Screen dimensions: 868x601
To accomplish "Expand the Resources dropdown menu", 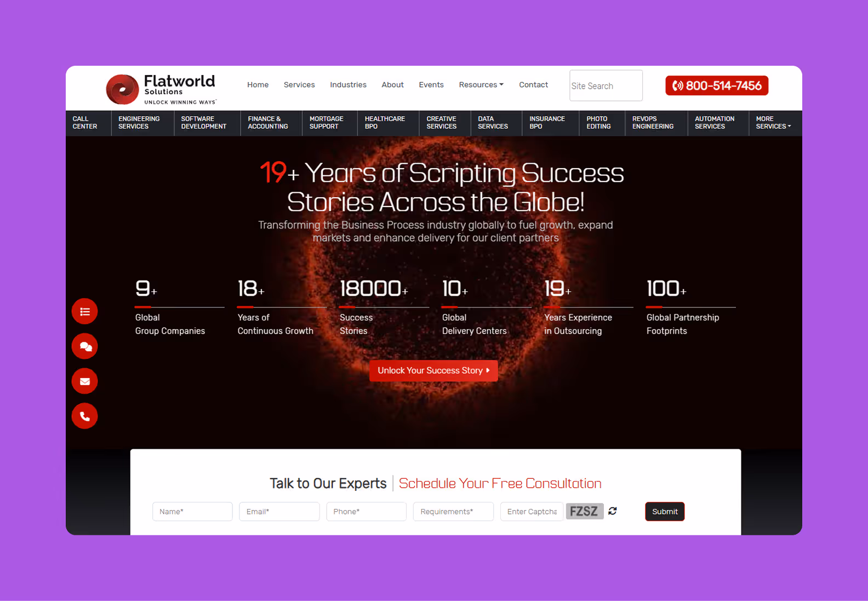I will (x=481, y=85).
